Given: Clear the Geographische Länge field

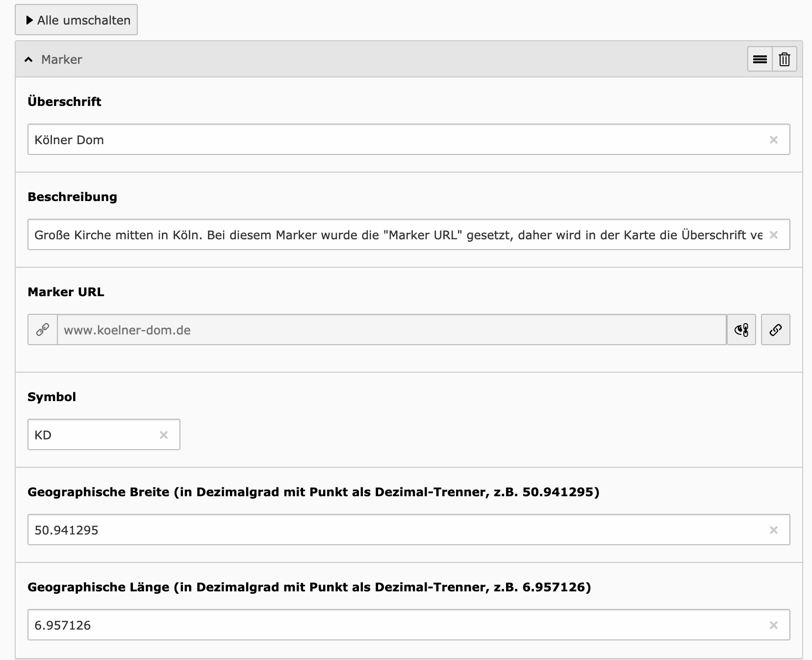Looking at the screenshot, I should click(773, 625).
